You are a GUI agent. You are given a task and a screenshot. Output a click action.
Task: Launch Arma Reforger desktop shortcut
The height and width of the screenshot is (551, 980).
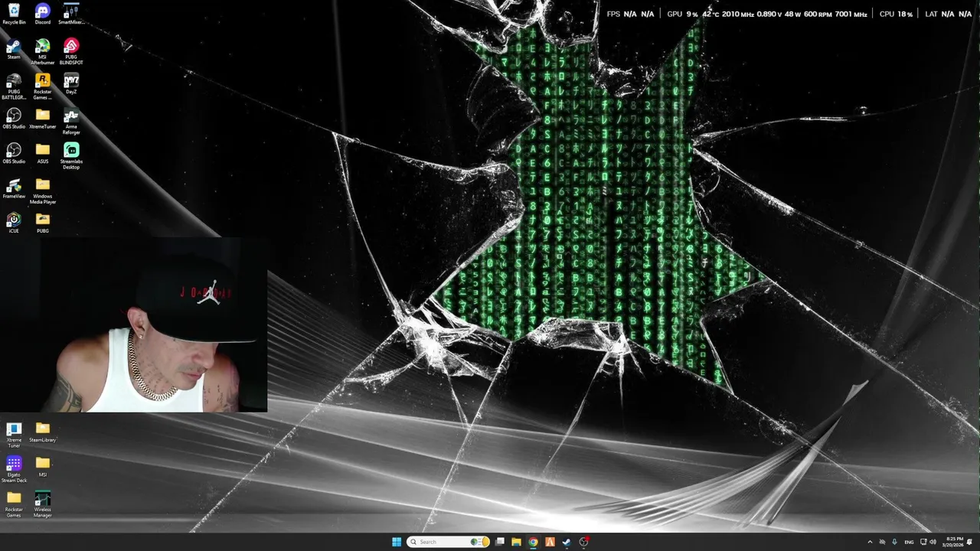pyautogui.click(x=71, y=121)
